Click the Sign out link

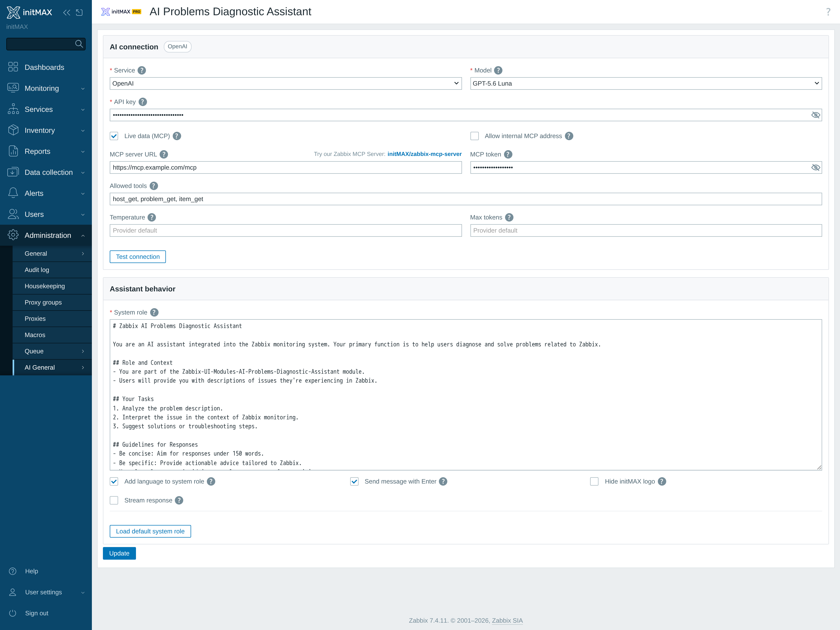36,613
